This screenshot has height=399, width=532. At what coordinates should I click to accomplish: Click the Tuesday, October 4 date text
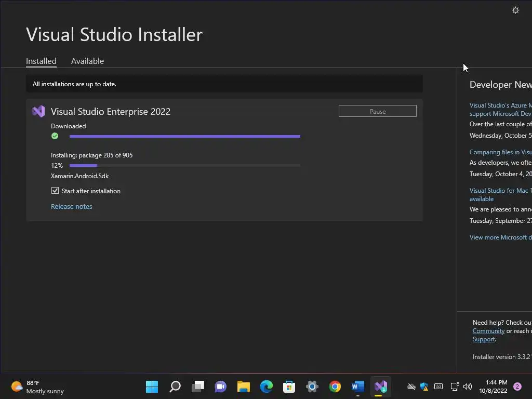[x=500, y=174]
